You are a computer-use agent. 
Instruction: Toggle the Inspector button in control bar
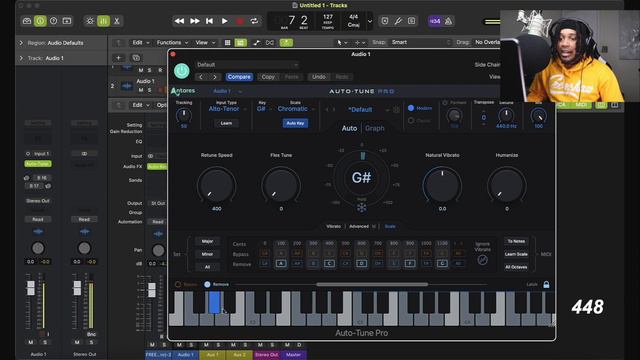pyautogui.click(x=40, y=21)
